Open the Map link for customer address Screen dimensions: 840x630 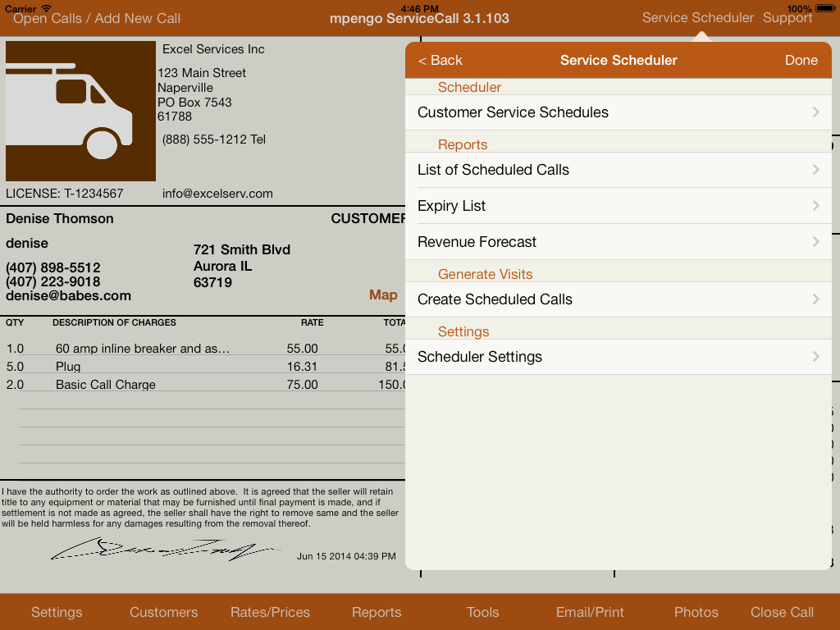pos(383,295)
